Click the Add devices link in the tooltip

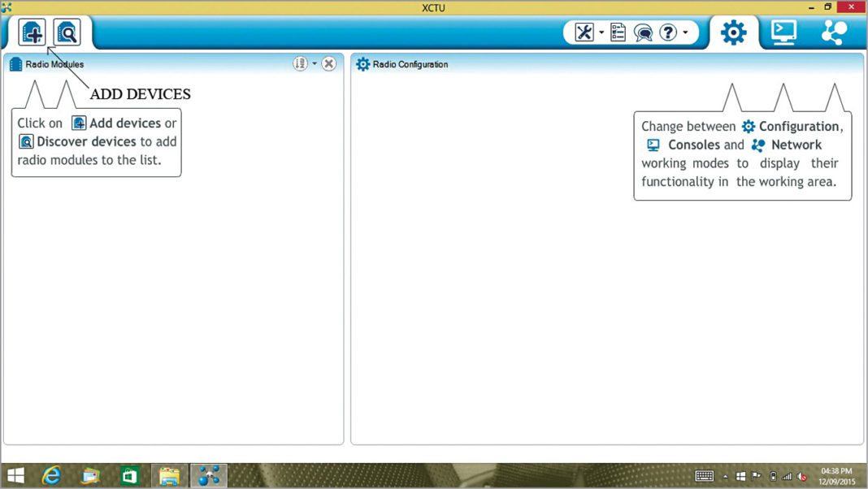coord(128,123)
